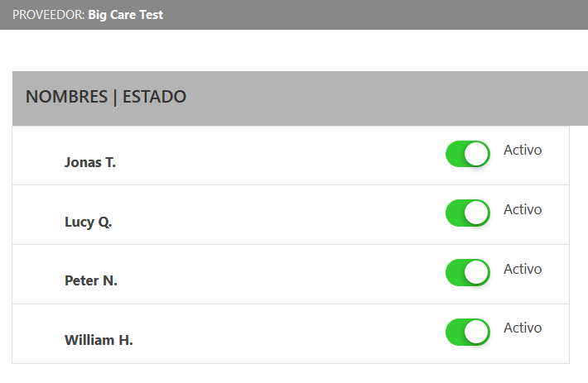Click the Big Care Test provider name

tap(126, 15)
